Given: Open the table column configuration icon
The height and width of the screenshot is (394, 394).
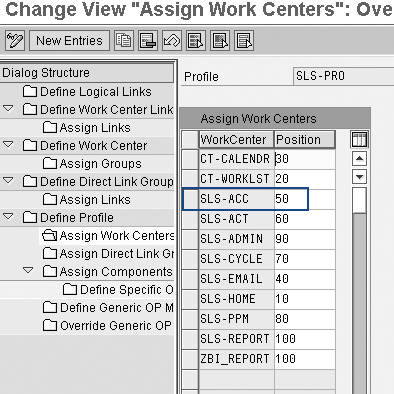Looking at the screenshot, I should pos(360,139).
